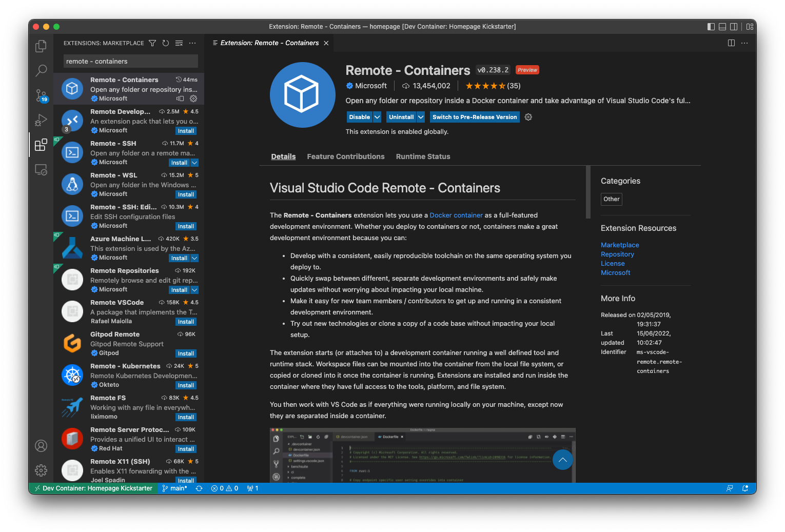Open the Docker container link

pos(456,215)
